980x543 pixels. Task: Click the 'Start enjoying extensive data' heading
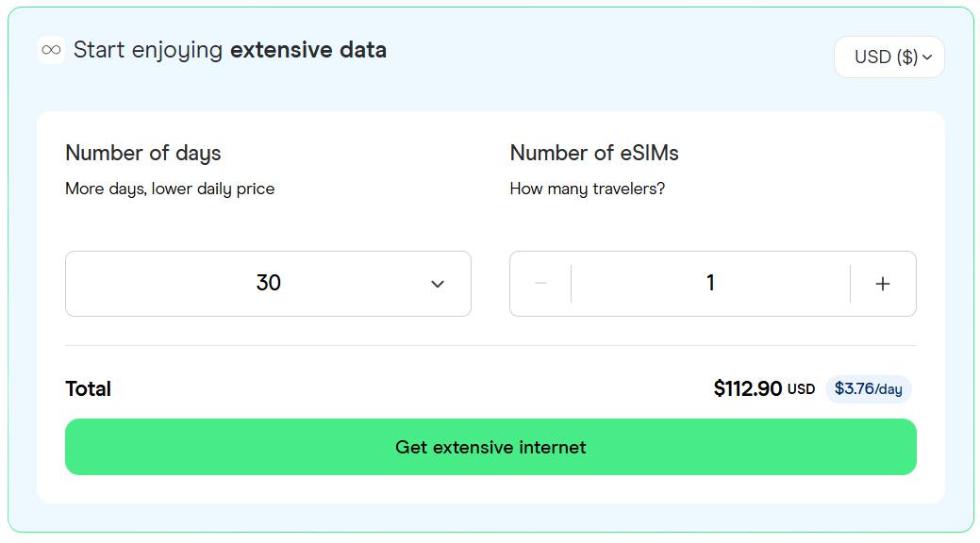coord(229,50)
